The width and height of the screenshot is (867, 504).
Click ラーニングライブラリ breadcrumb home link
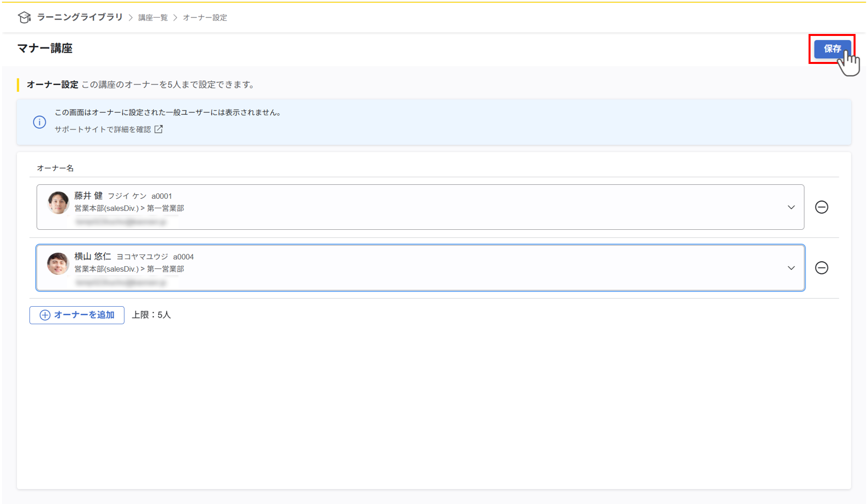point(78,17)
